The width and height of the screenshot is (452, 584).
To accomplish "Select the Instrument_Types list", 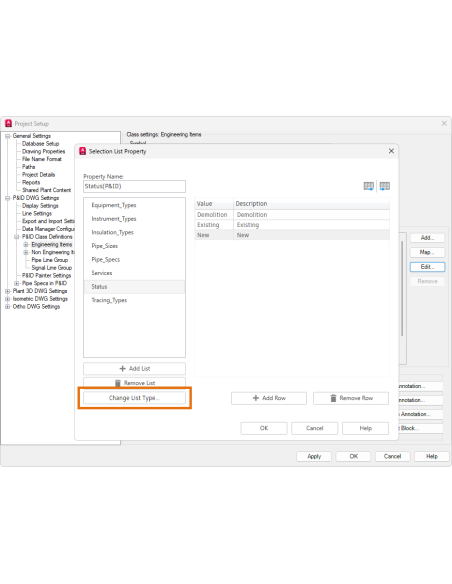I will 134,219.
